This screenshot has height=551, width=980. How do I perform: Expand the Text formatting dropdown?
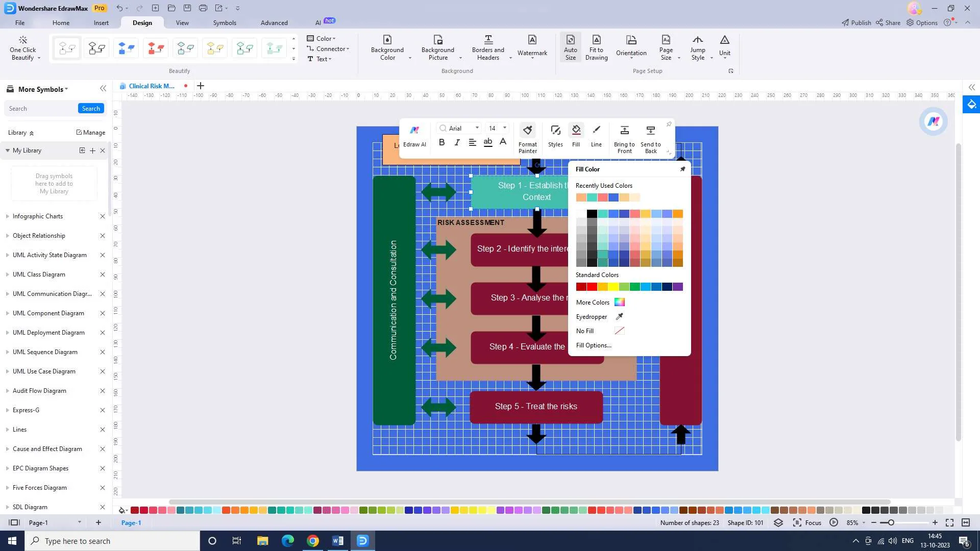[330, 59]
